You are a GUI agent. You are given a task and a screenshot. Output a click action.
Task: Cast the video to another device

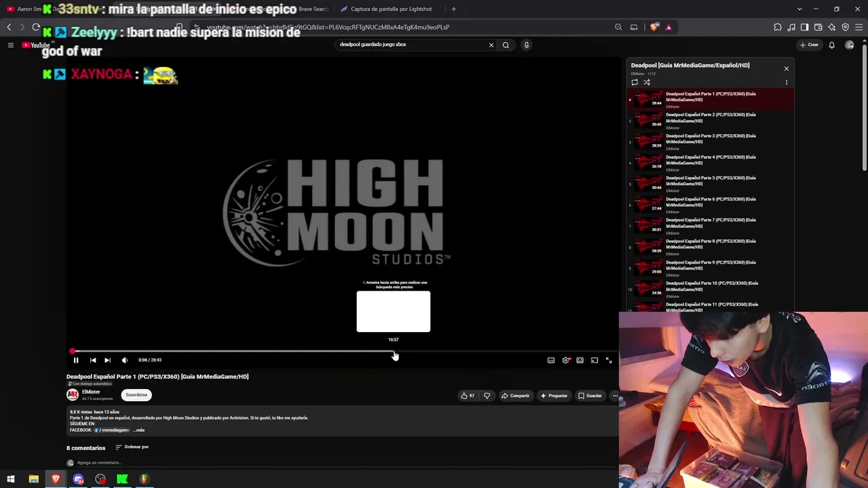point(594,361)
